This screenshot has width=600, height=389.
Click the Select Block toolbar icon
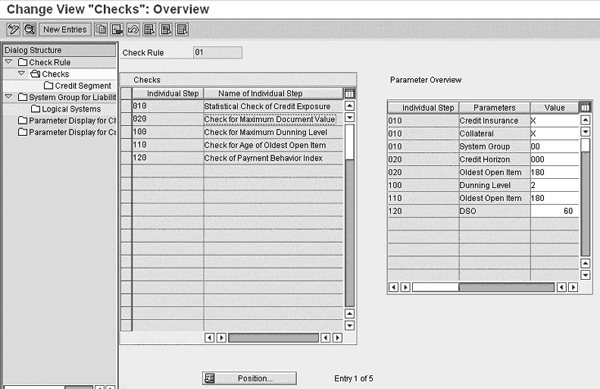166,29
